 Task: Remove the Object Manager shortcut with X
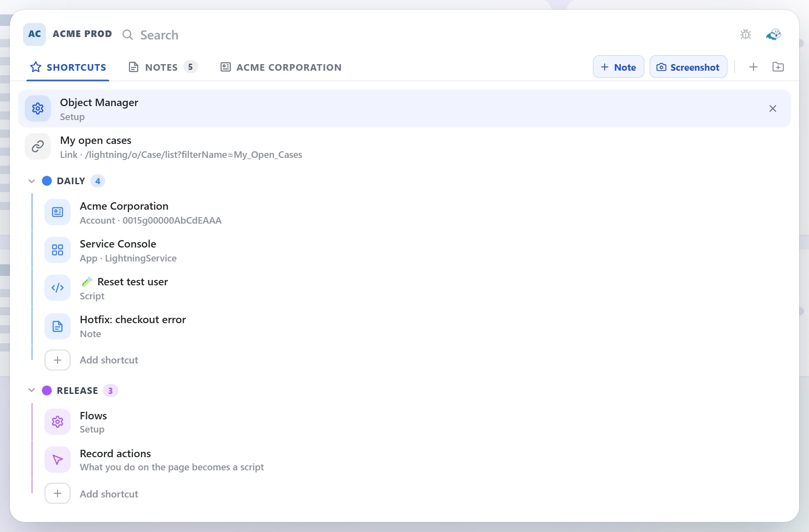773,109
